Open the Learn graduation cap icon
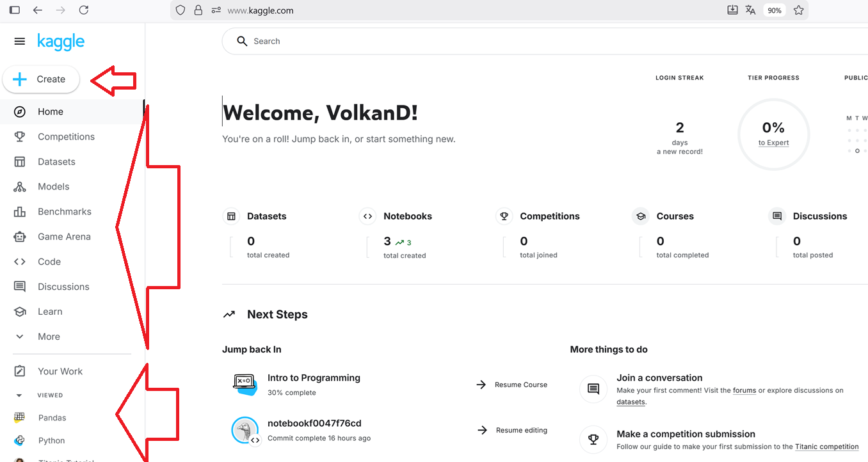 pos(20,312)
